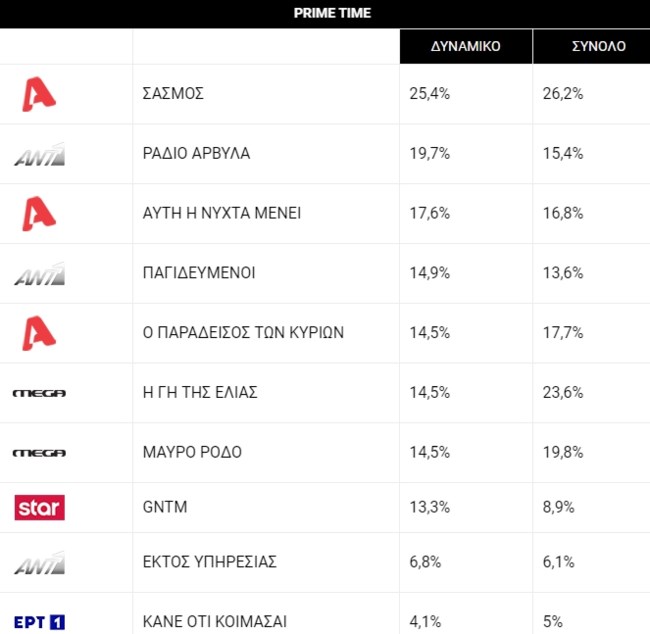Click the ANT1 logo in the ΠΑΓΙΔΕΥΜΕΝΟΙ row

click(x=39, y=273)
